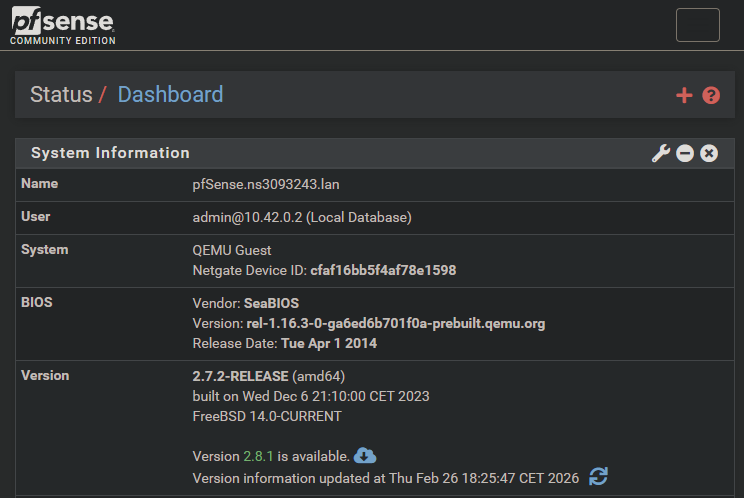The width and height of the screenshot is (744, 498).
Task: Click the cloud download update icon
Action: point(365,456)
